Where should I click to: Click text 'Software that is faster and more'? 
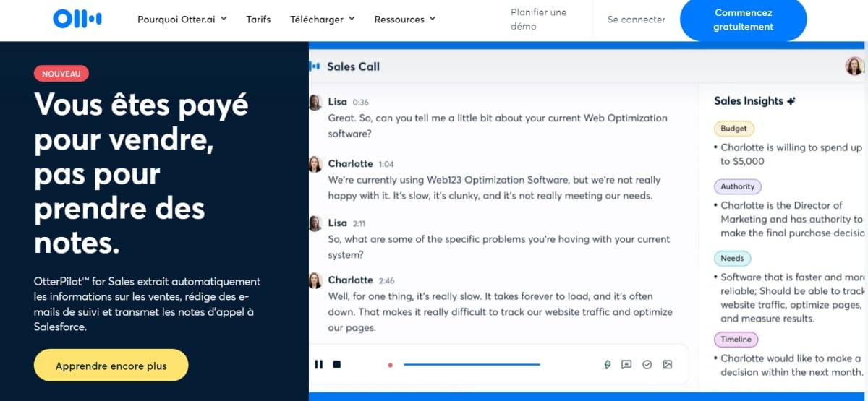tap(793, 277)
